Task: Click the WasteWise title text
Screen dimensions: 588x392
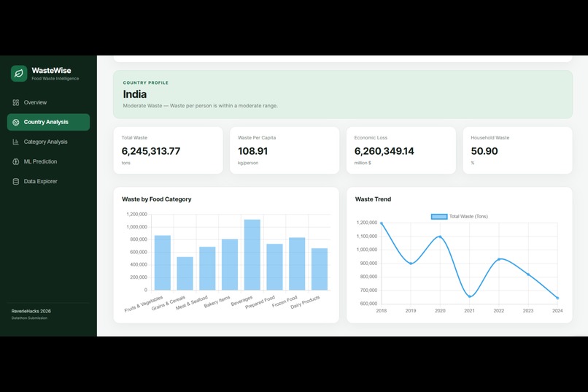Action: coord(51,71)
